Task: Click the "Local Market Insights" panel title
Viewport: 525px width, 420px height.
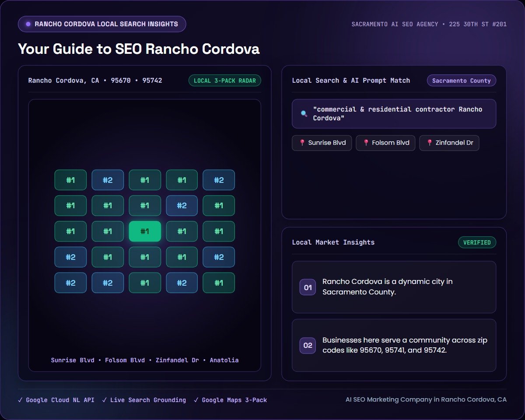Action: click(333, 242)
